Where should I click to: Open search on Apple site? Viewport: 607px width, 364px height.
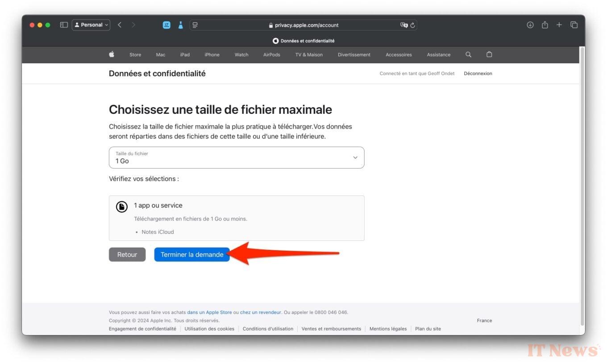click(468, 54)
